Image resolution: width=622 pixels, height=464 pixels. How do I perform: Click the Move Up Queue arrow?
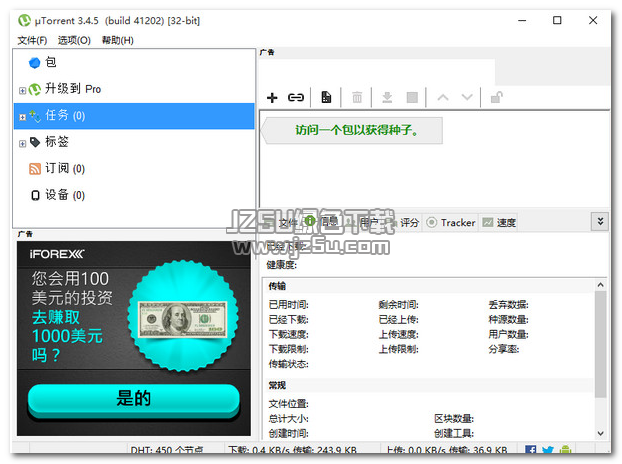(x=443, y=98)
